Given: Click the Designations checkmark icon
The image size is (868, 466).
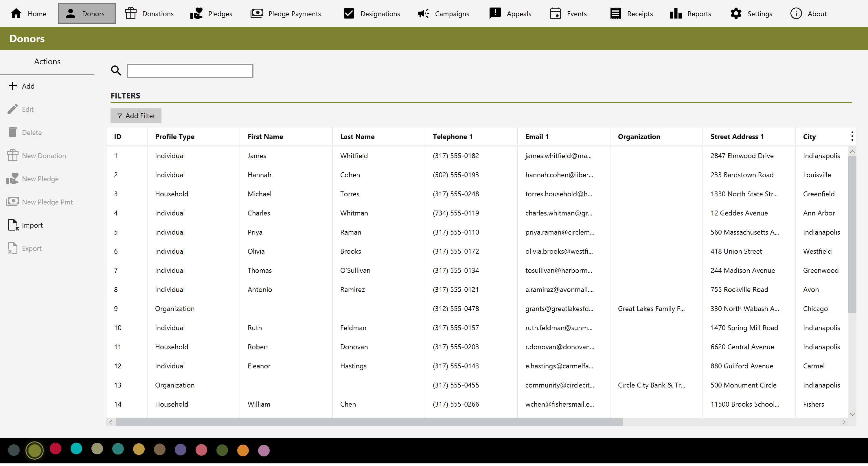Looking at the screenshot, I should [x=349, y=14].
